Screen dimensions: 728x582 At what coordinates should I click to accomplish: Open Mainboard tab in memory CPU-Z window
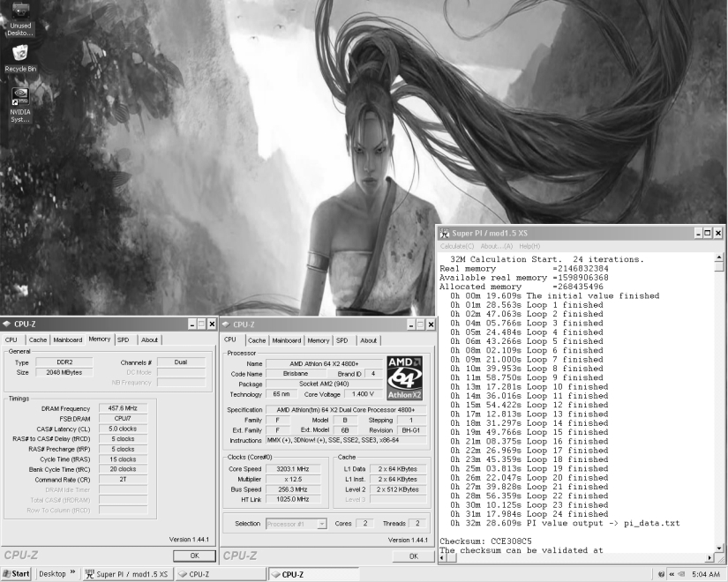(x=68, y=340)
